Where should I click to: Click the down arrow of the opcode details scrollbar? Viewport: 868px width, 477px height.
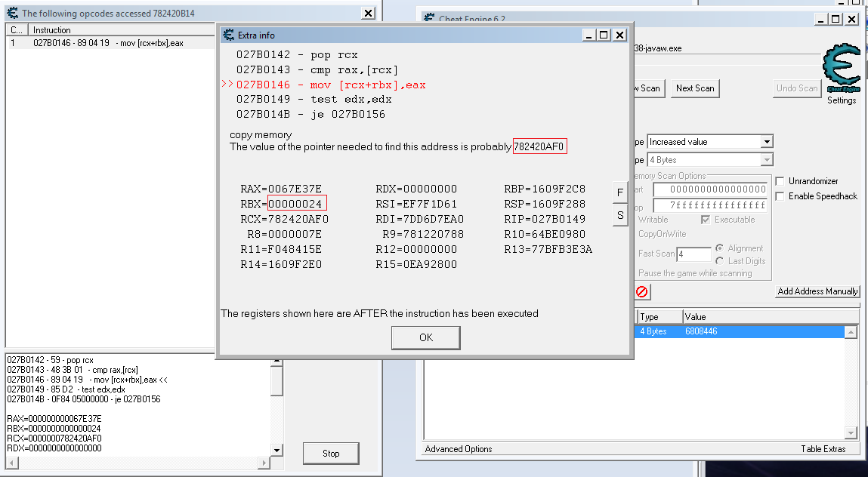(276, 451)
